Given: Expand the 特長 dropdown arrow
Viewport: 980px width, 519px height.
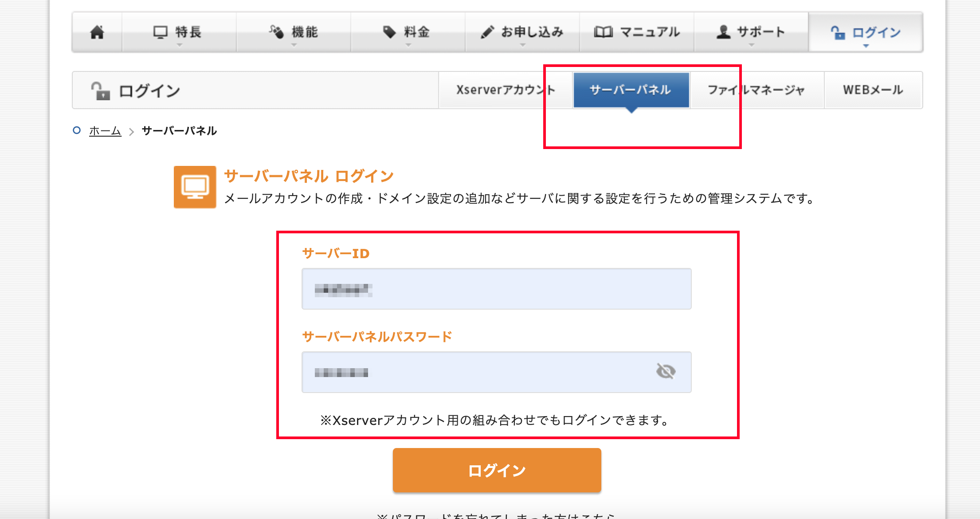Looking at the screenshot, I should coord(179,45).
